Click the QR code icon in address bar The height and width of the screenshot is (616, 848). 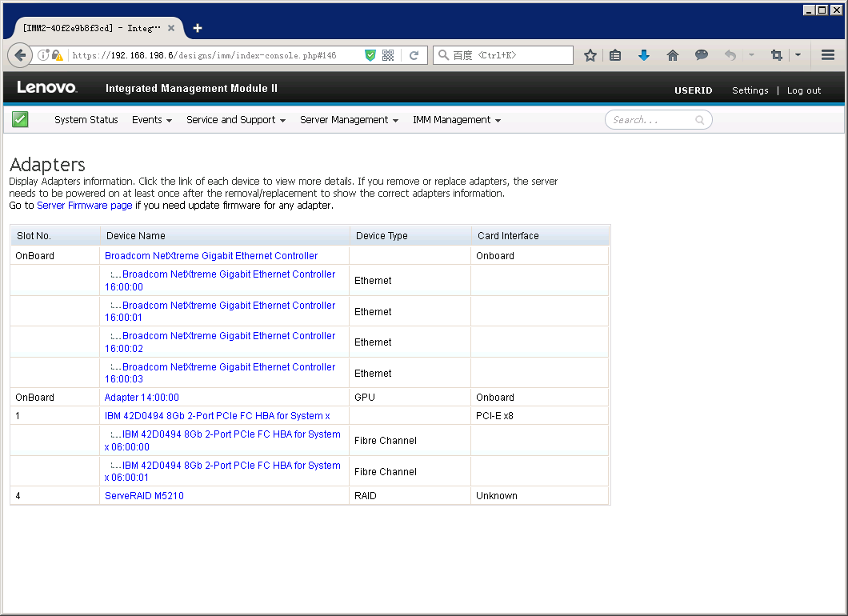click(388, 55)
